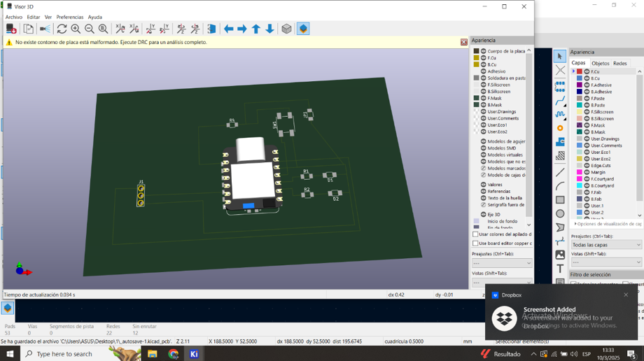This screenshot has height=361, width=644.
Task: Pick selection arrow tool in PCB editor
Action: (560, 56)
